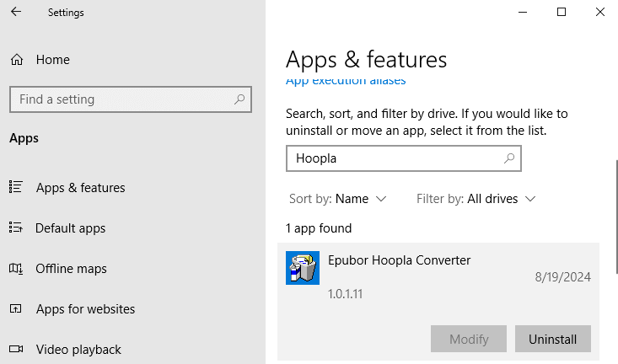Open Video playback settings
The width and height of the screenshot is (618, 364).
click(x=78, y=350)
